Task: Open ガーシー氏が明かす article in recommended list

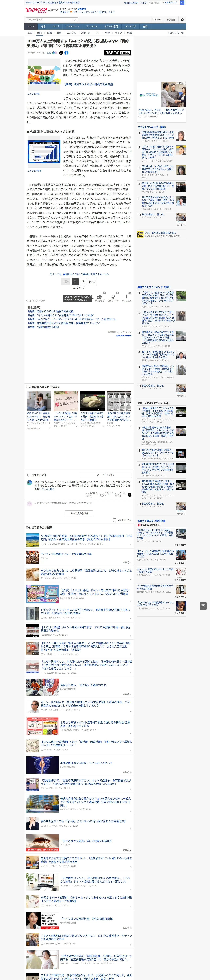Action: click(85, 704)
